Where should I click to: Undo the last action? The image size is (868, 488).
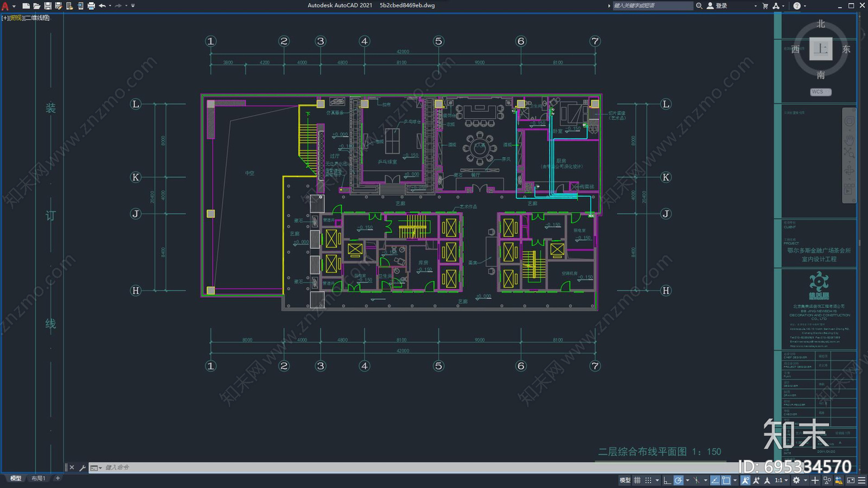pos(102,6)
